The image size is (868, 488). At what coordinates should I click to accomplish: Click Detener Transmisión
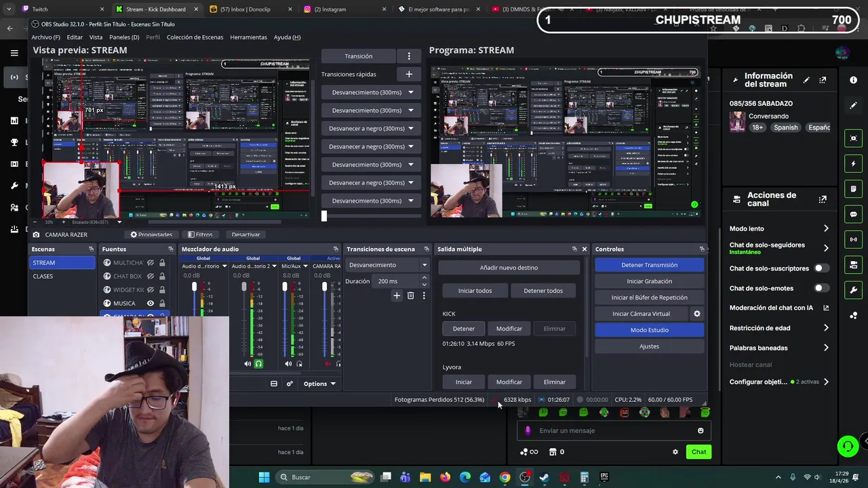pyautogui.click(x=649, y=265)
